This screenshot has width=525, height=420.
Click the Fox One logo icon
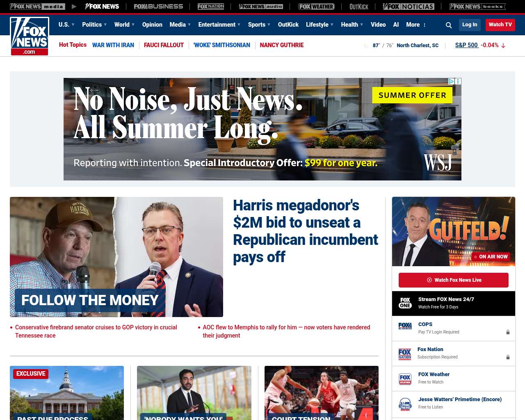click(405, 303)
